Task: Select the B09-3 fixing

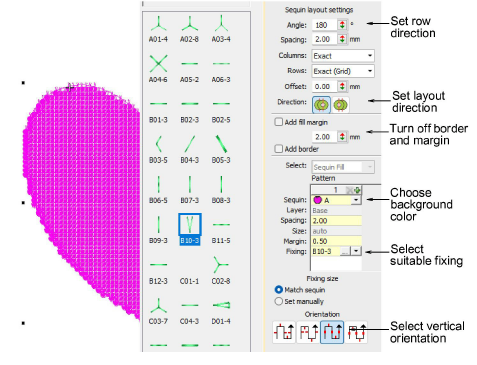Action: click(x=158, y=230)
